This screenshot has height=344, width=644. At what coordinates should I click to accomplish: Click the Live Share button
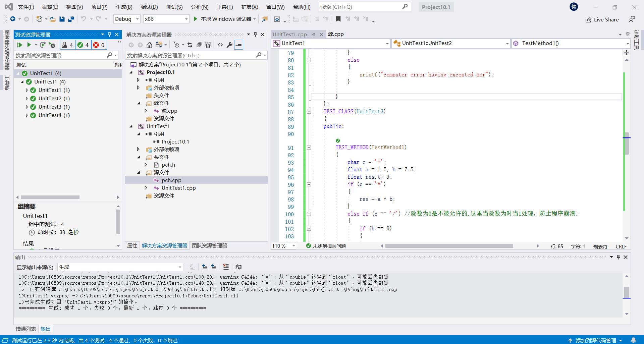(602, 20)
